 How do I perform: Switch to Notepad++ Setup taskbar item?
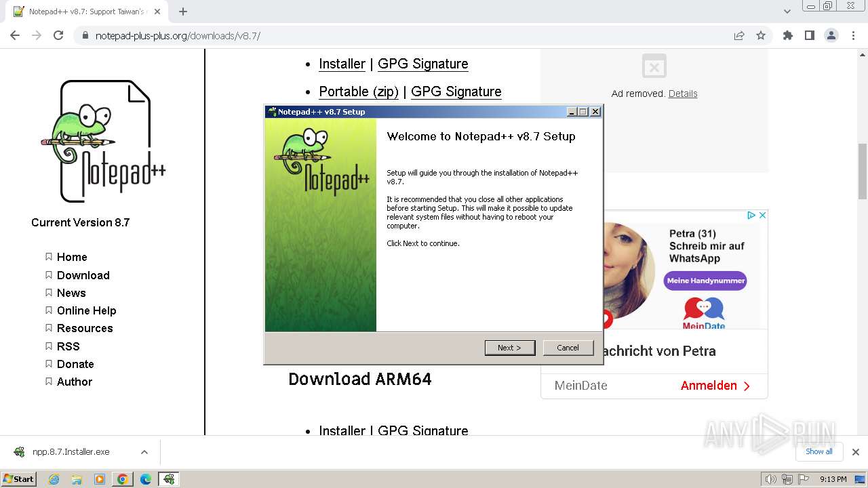point(169,479)
